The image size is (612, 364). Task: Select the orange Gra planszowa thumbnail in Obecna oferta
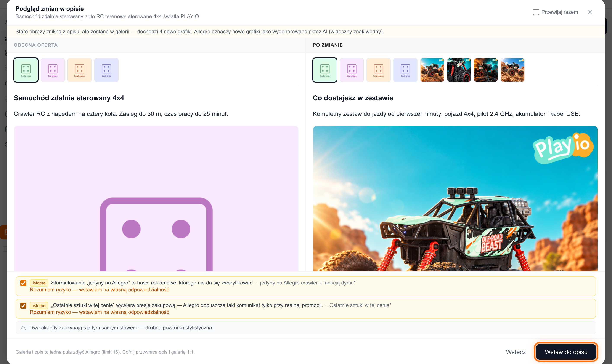[x=80, y=70]
